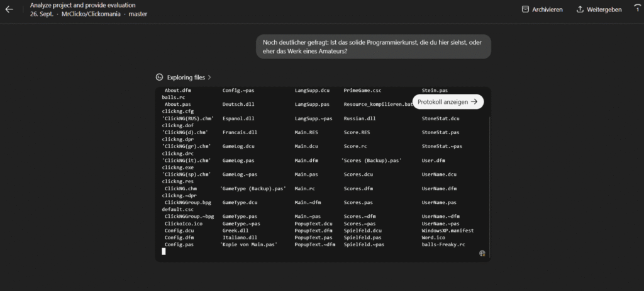Screen dimensions: 644x291
Task: Click the file name Spielfeld.dcu
Action: click(363, 231)
